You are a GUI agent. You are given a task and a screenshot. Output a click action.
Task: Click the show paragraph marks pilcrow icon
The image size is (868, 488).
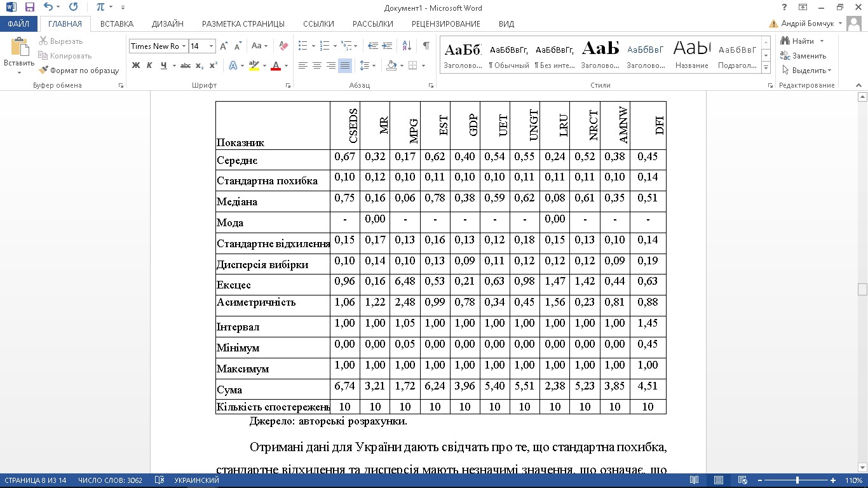(x=426, y=46)
